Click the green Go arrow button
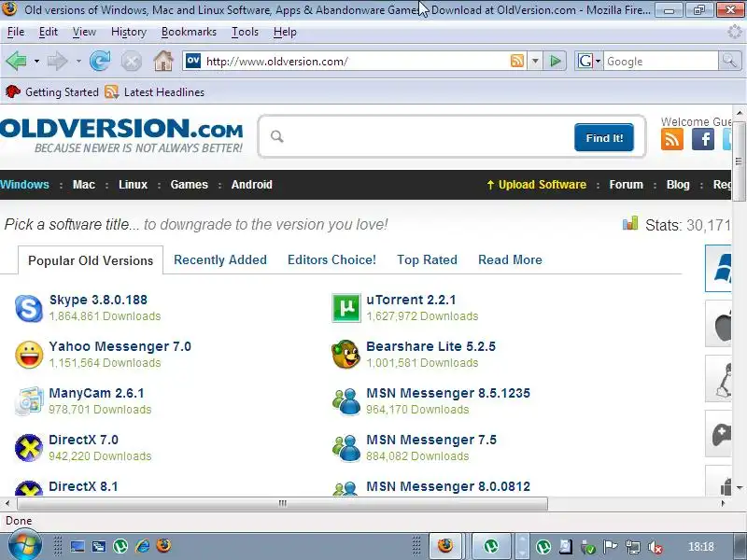Viewport: 747px width, 560px height. (555, 61)
